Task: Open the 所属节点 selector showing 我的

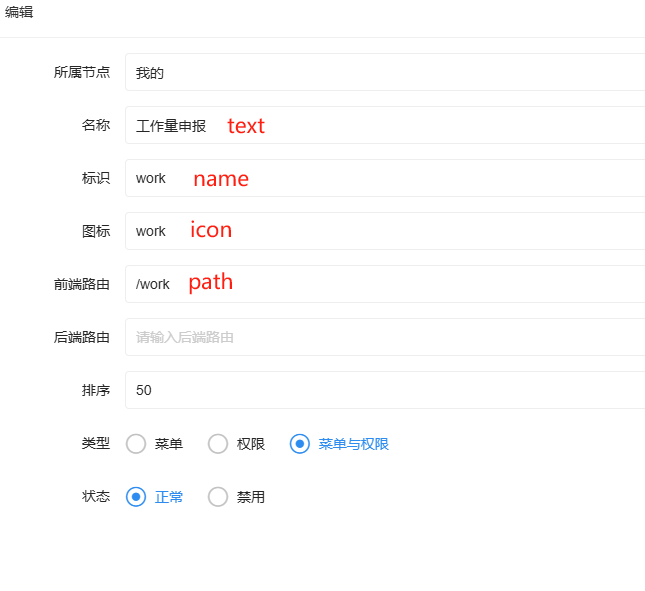Action: pos(385,72)
